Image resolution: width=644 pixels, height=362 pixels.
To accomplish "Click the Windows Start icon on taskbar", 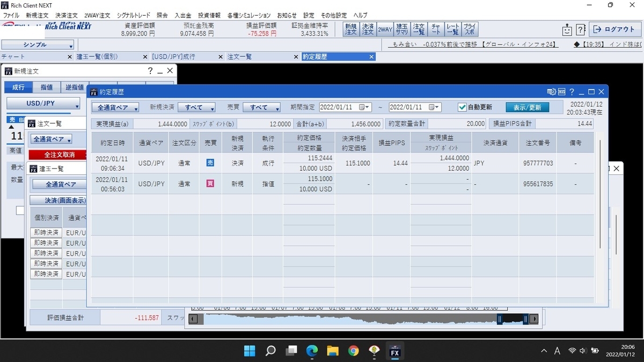I will coord(250,351).
